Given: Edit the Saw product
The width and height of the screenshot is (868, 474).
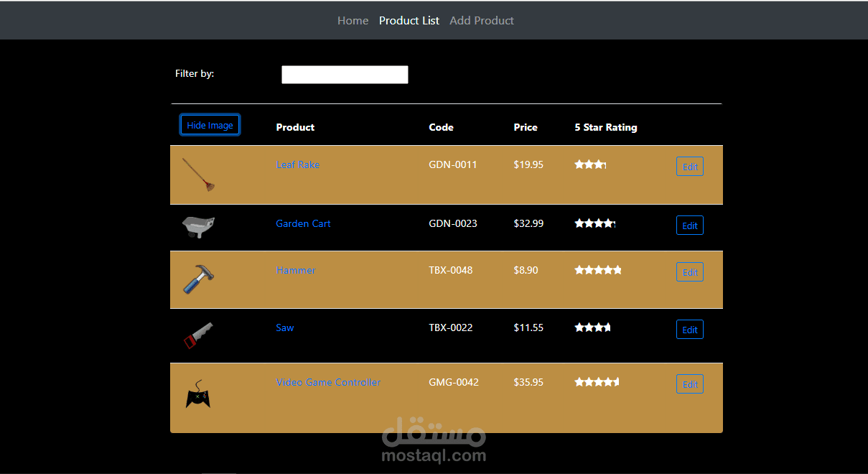Looking at the screenshot, I should pos(690,330).
